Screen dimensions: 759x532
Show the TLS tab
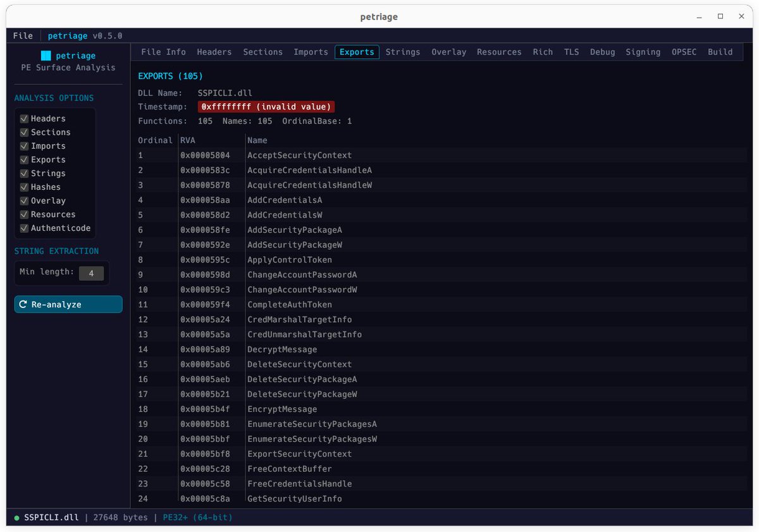(x=571, y=52)
